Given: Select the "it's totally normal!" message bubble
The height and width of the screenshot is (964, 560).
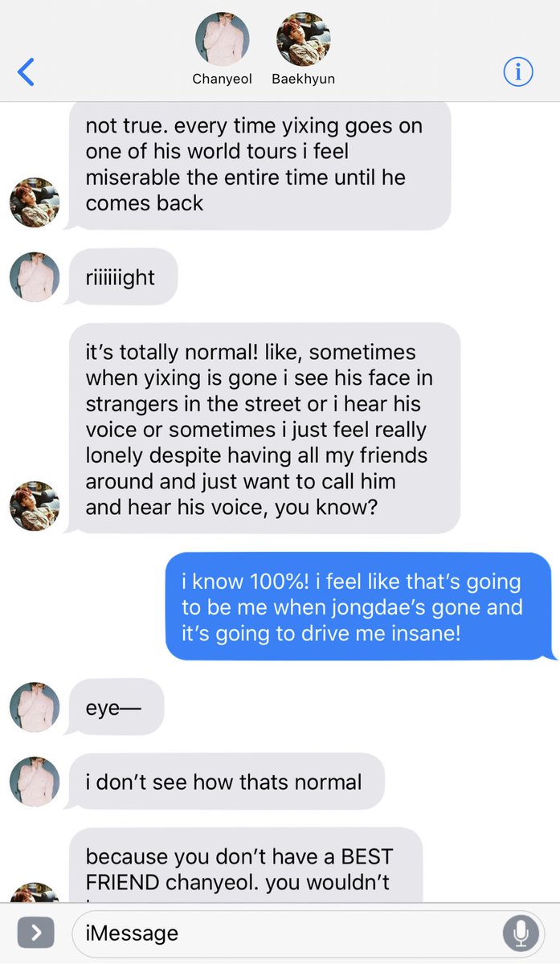Looking at the screenshot, I should 263,428.
